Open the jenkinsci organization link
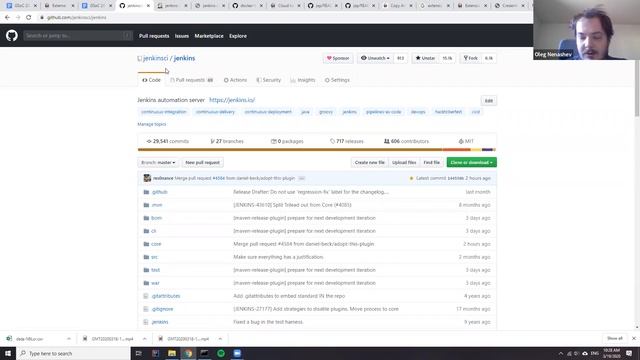The width and height of the screenshot is (640, 360). [156, 58]
